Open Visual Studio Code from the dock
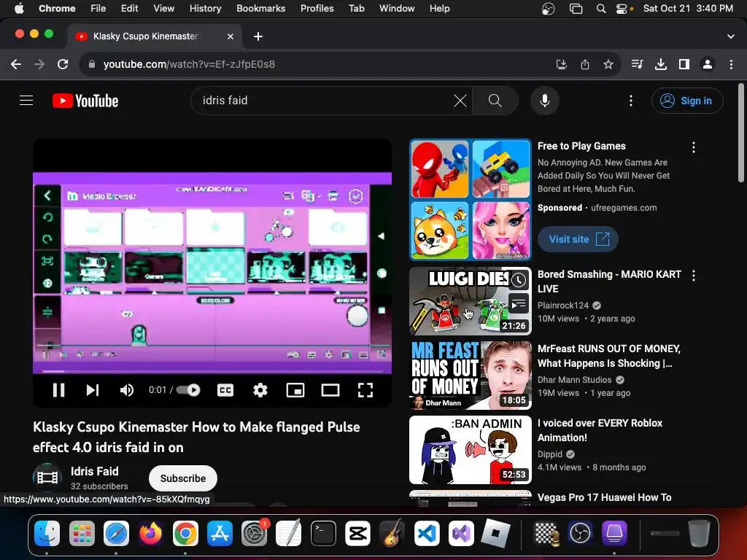Image resolution: width=747 pixels, height=560 pixels. coord(426,533)
